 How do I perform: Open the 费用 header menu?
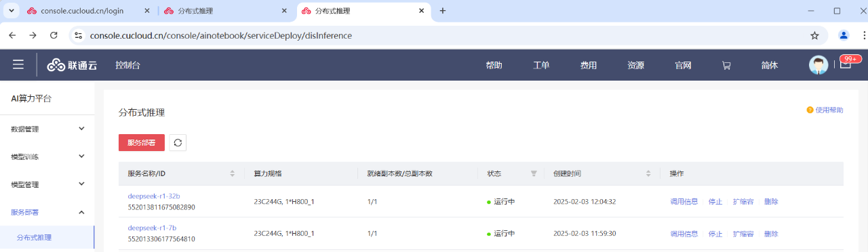tap(589, 66)
